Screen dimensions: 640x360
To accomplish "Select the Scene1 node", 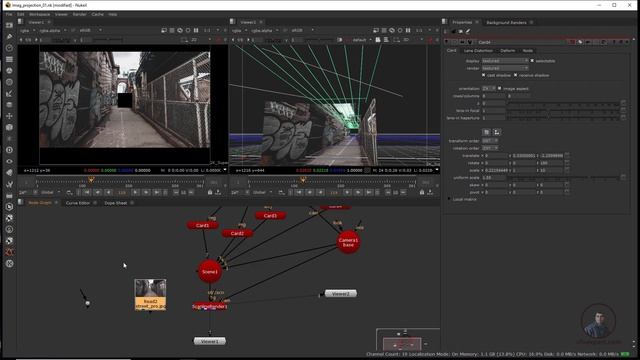I will 210,271.
